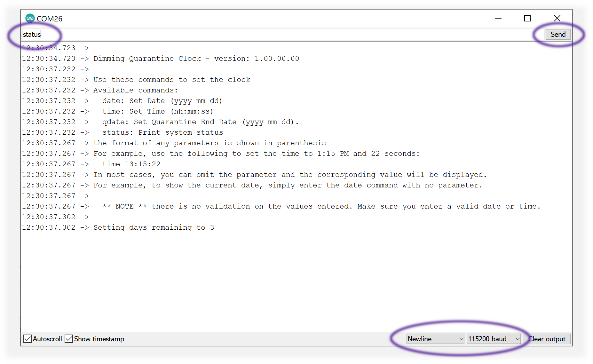This screenshot has width=593, height=364.
Task: Click the COM26 window title text
Action: [x=50, y=19]
